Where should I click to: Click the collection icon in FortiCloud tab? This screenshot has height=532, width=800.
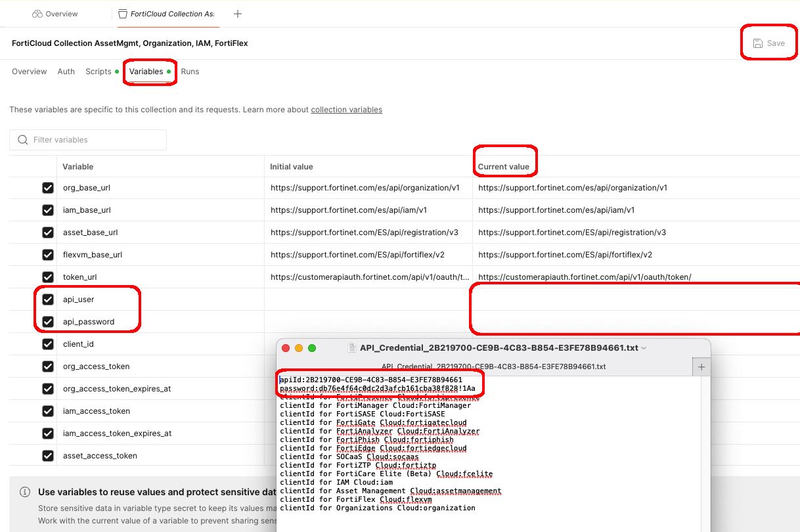click(x=122, y=14)
